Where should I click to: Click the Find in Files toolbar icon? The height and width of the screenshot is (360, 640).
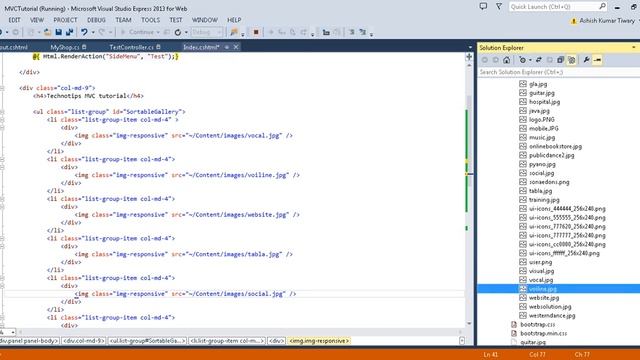(234, 32)
